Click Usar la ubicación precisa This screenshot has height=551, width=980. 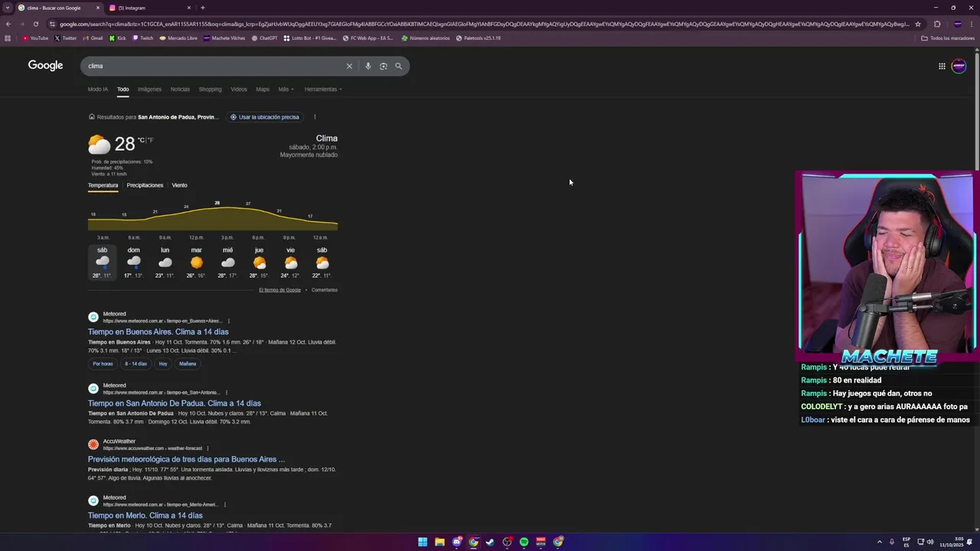click(x=264, y=117)
